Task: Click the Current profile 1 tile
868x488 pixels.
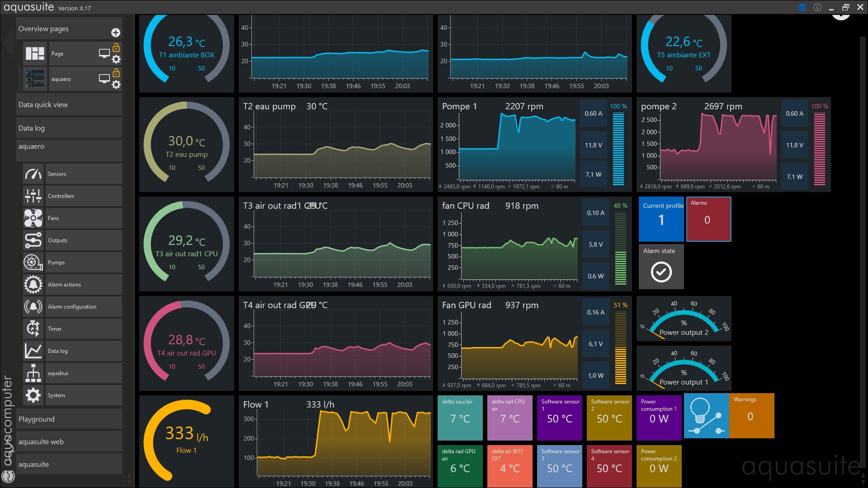Action: 661,219
